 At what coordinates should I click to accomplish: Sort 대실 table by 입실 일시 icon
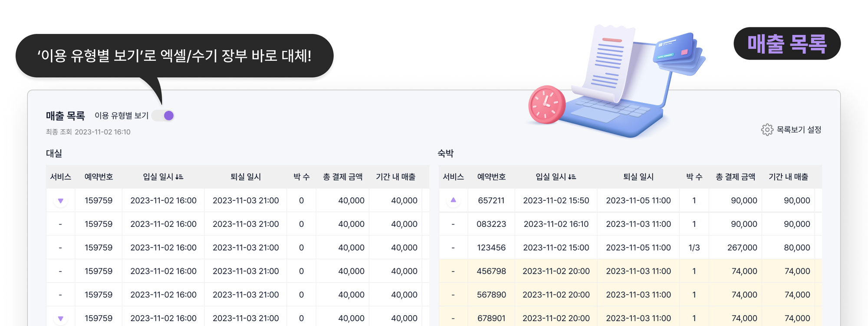click(x=179, y=177)
